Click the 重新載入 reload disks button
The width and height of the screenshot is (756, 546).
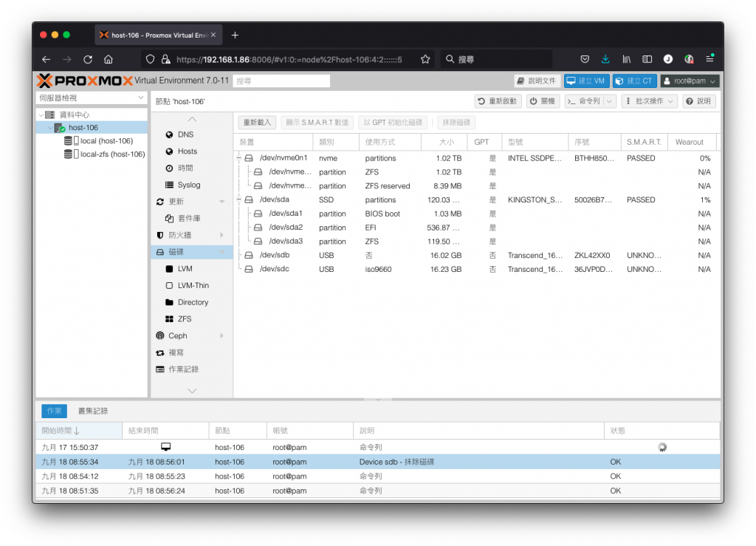(258, 123)
